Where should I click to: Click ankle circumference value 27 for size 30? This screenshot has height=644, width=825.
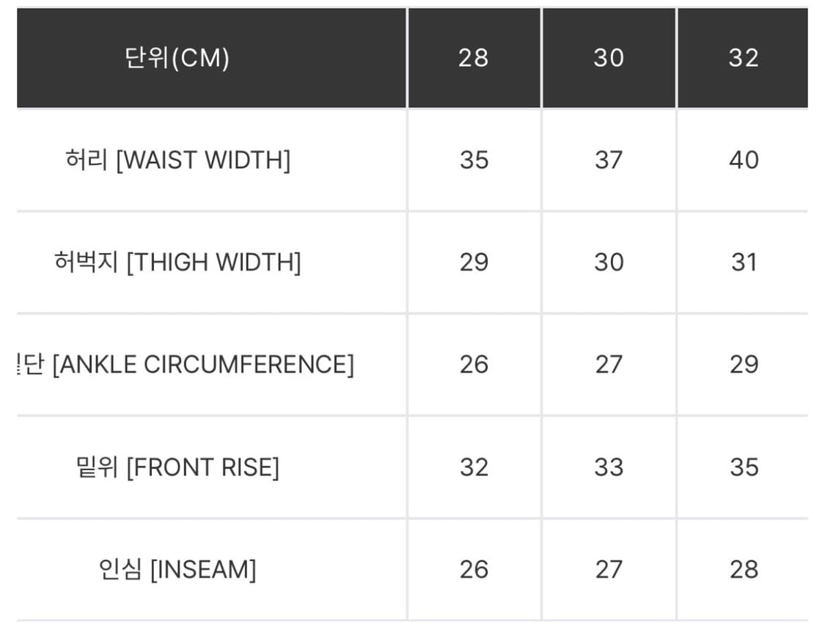(609, 365)
